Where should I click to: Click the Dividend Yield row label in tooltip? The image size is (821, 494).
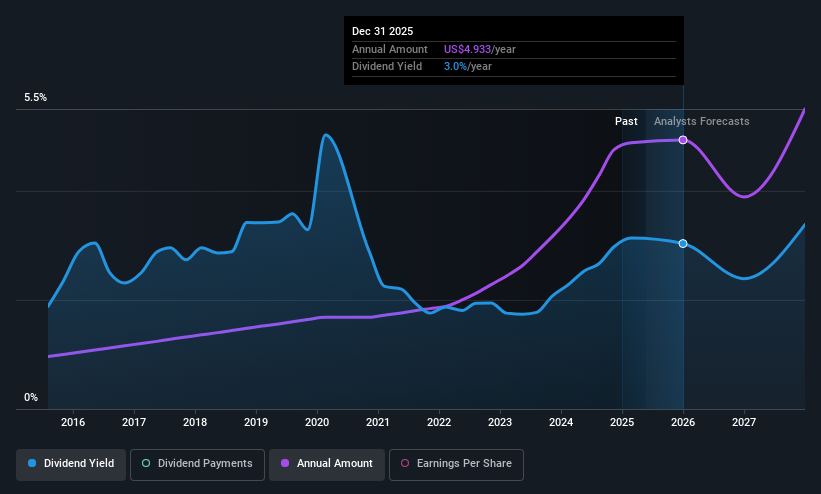(x=387, y=67)
